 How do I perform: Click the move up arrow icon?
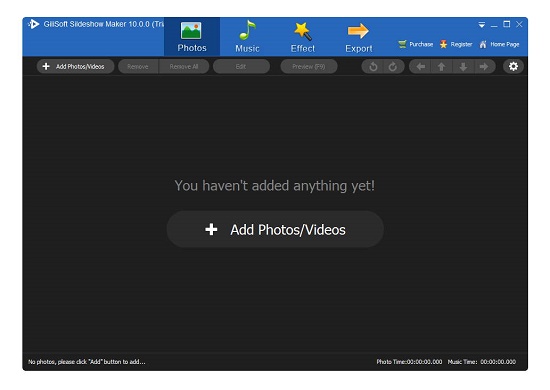tap(442, 66)
